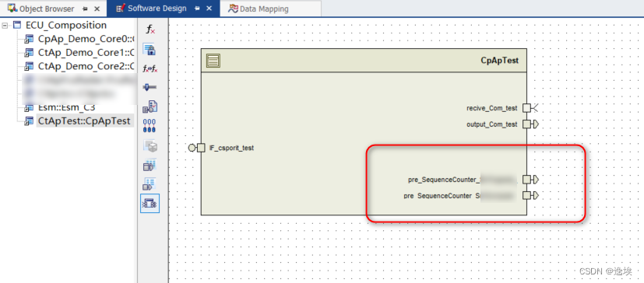Select the upper pre_SequenceCounter port square
This screenshot has height=283, width=644.
(526, 180)
